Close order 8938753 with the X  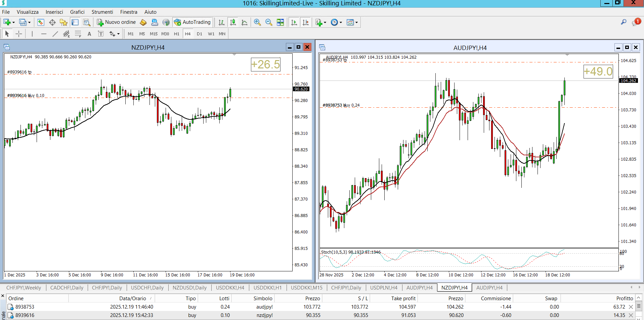[x=631, y=307]
